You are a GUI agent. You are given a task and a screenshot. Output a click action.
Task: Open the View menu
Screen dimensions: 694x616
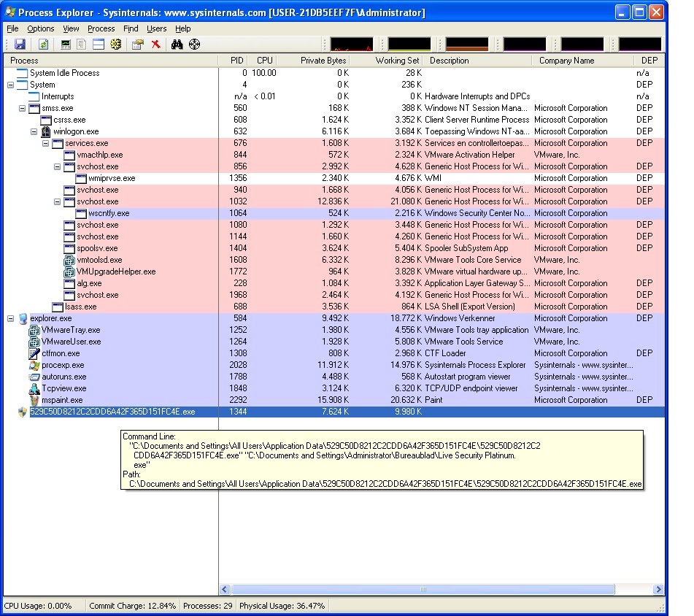tap(71, 28)
